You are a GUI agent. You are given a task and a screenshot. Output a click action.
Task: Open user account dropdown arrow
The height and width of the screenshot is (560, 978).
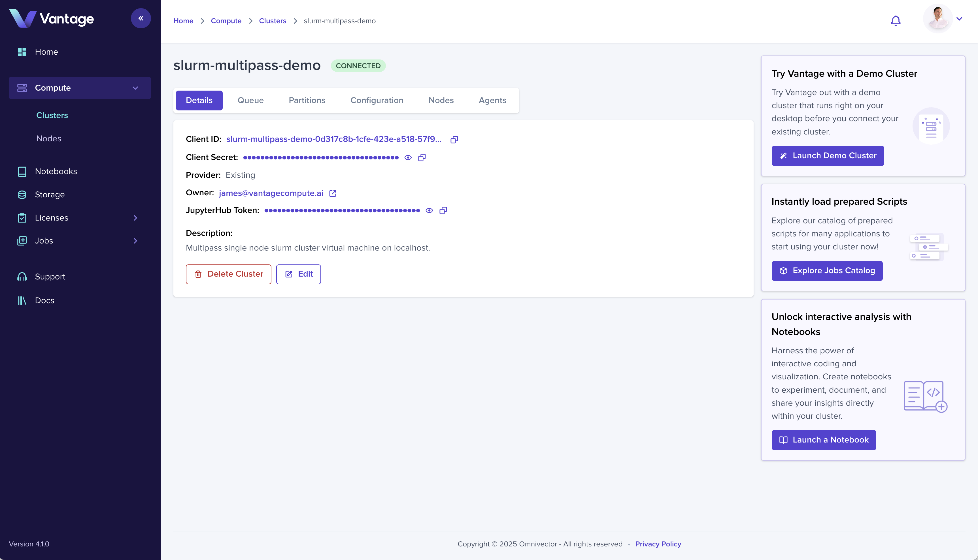(x=960, y=18)
